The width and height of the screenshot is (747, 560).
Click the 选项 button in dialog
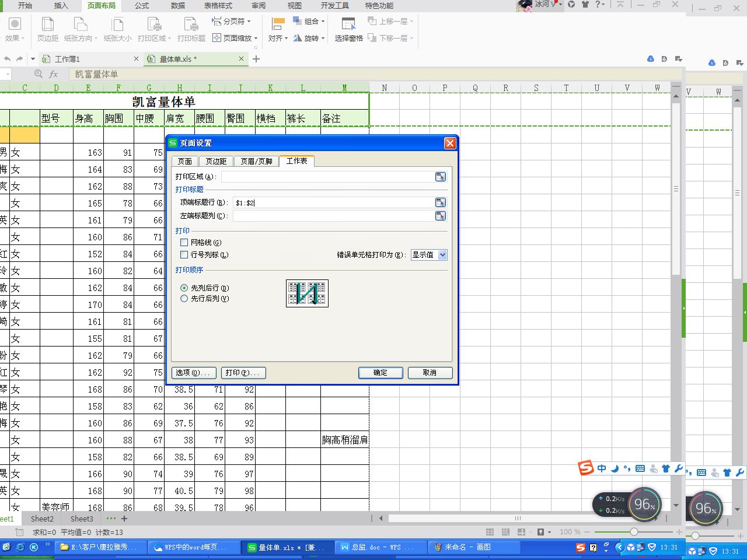click(194, 373)
